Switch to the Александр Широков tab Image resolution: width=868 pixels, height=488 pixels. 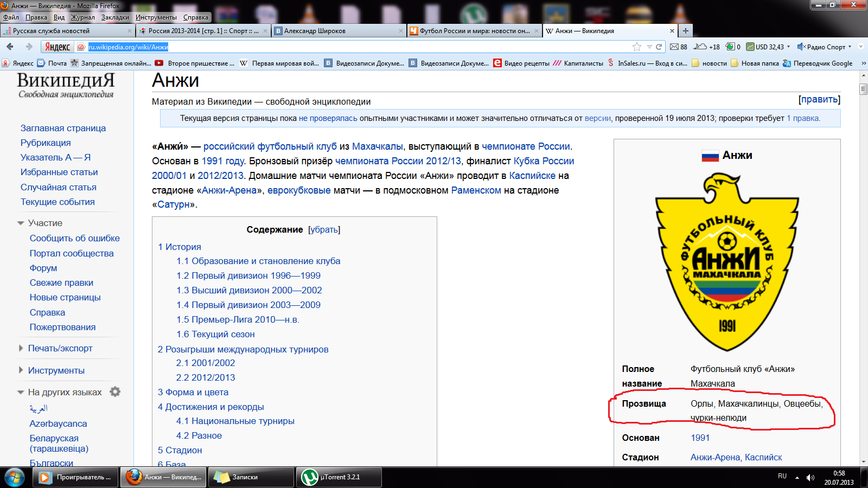click(x=339, y=31)
